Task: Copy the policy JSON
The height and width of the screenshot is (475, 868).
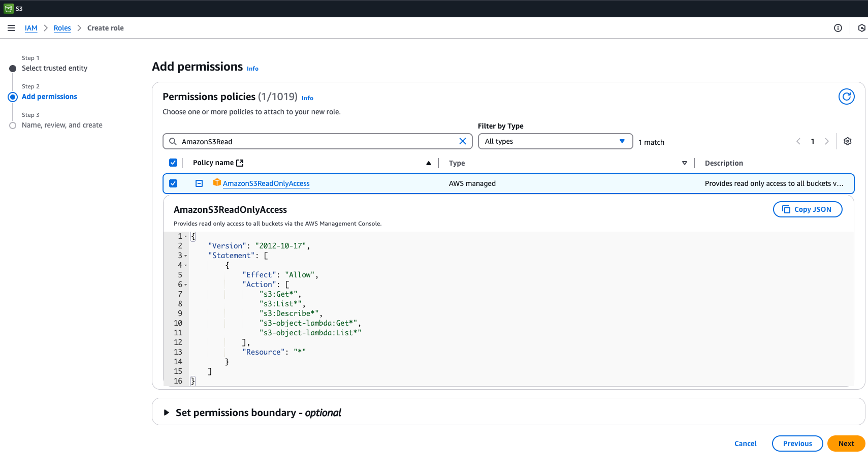Action: click(808, 209)
